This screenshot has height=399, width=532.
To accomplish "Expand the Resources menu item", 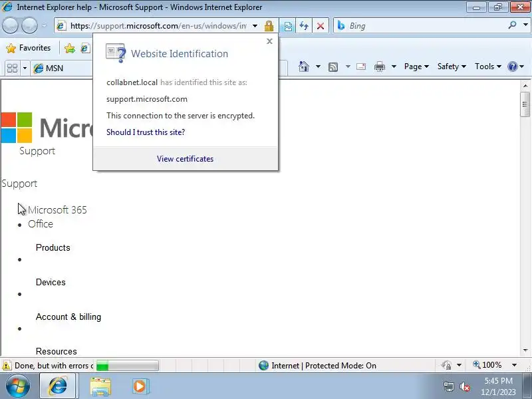I will click(57, 351).
